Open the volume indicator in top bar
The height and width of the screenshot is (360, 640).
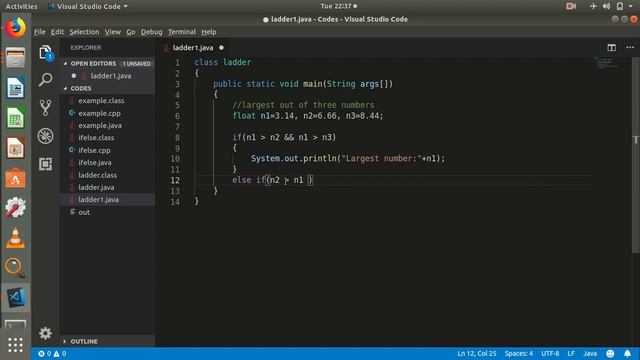click(x=607, y=6)
